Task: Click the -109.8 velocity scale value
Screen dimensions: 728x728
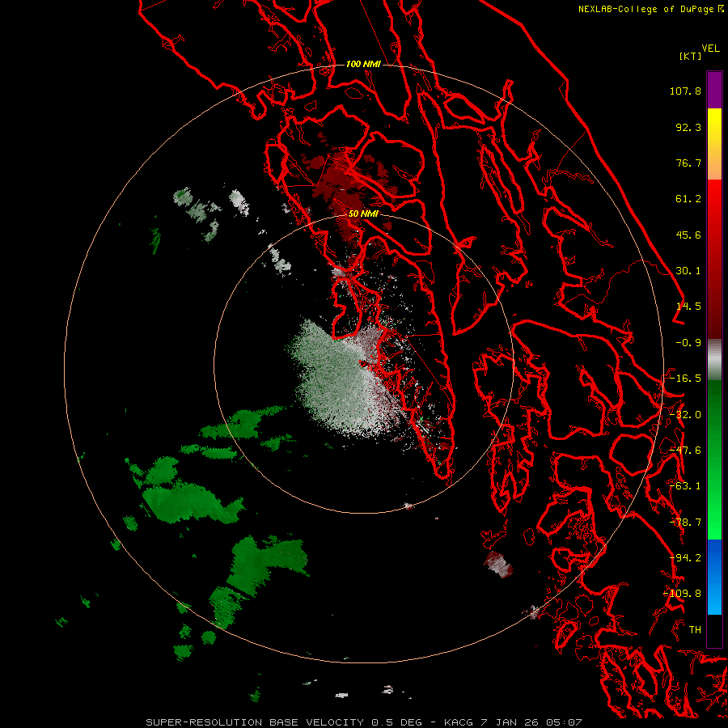Action: pyautogui.click(x=683, y=594)
